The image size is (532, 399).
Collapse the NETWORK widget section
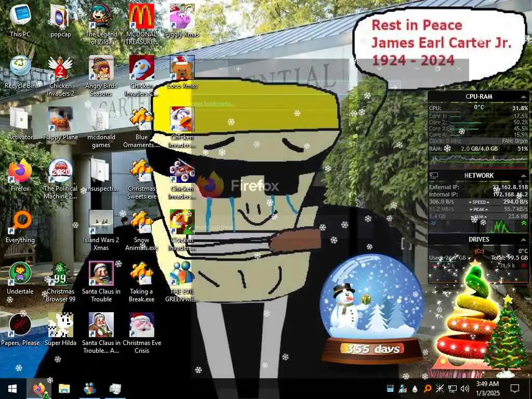(523, 176)
